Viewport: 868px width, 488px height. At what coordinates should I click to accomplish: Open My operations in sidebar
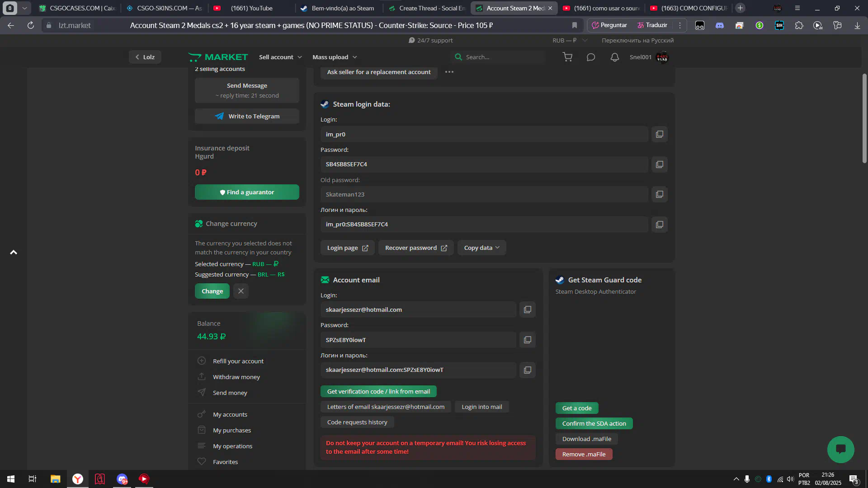coord(232,446)
